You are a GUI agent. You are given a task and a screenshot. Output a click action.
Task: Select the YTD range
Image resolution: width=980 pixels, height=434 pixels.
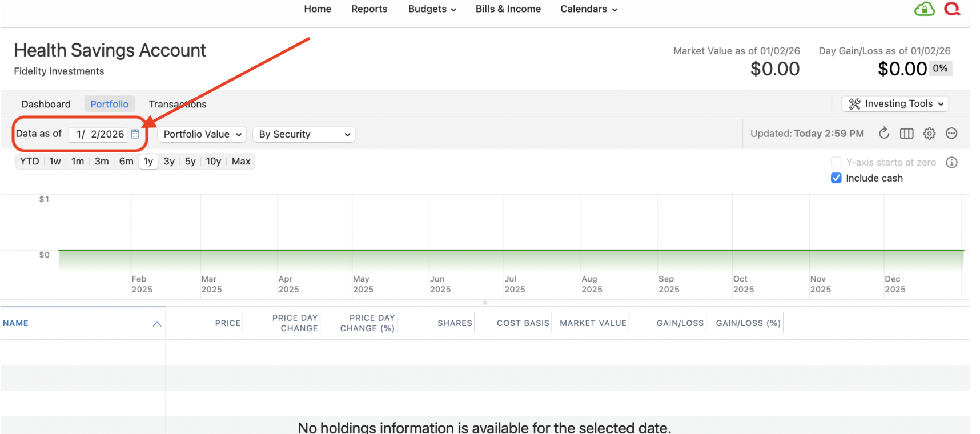click(30, 162)
